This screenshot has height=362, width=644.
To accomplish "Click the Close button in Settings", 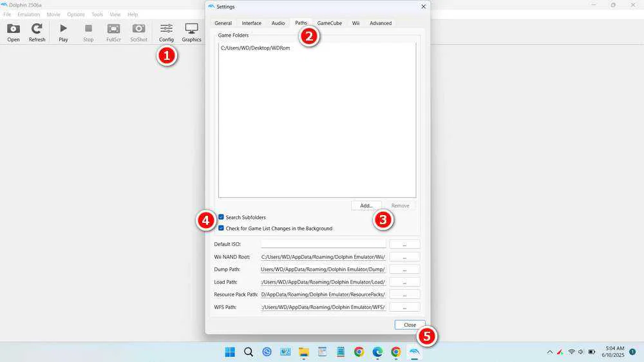I will 410,325.
